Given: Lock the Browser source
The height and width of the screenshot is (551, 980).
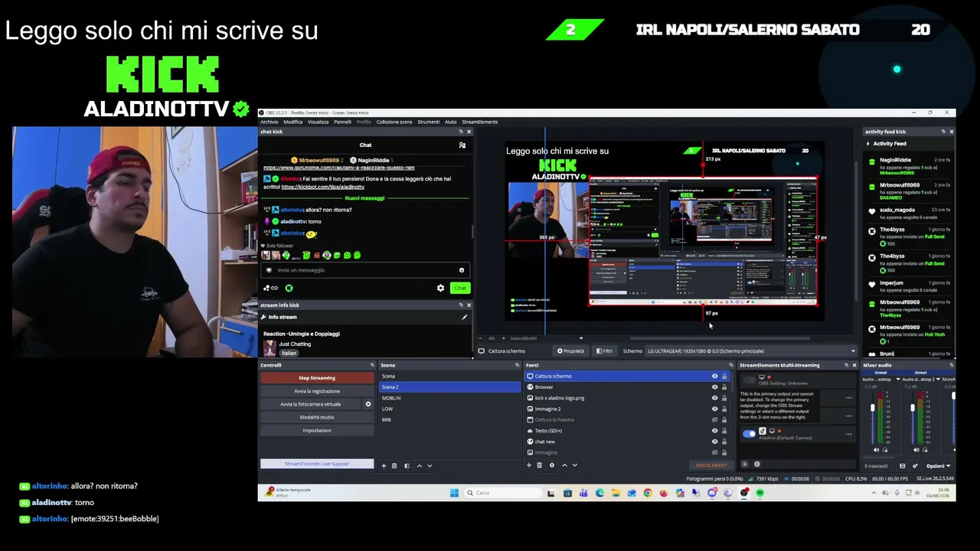Looking at the screenshot, I should pyautogui.click(x=724, y=387).
